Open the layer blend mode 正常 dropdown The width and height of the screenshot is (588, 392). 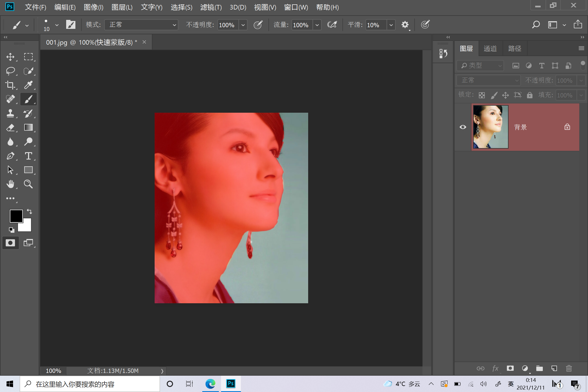[x=488, y=80]
